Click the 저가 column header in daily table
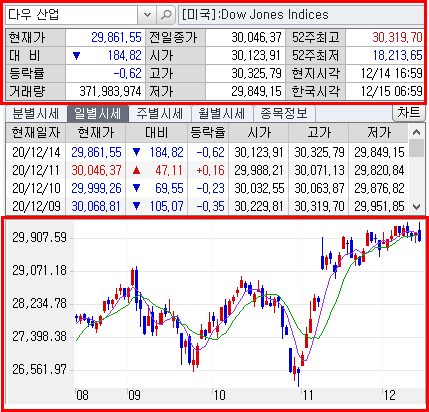 pyautogui.click(x=378, y=133)
